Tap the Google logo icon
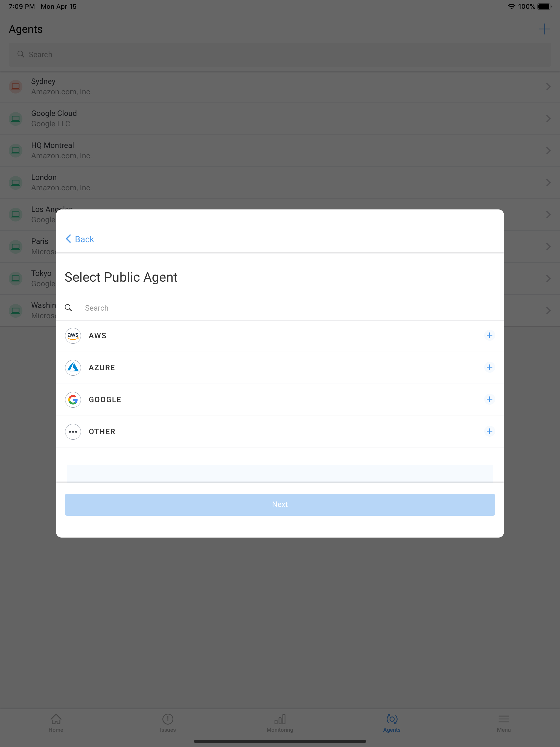The height and width of the screenshot is (747, 560). [73, 400]
